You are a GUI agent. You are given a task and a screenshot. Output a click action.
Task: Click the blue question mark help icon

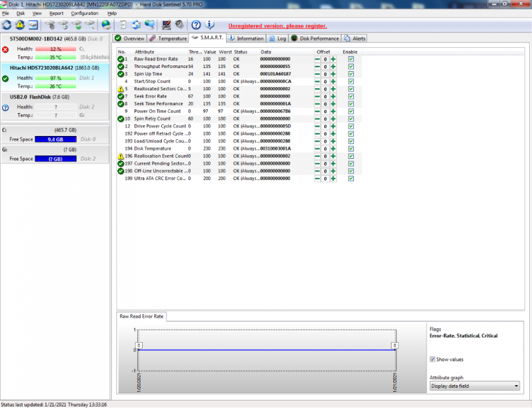[196, 24]
